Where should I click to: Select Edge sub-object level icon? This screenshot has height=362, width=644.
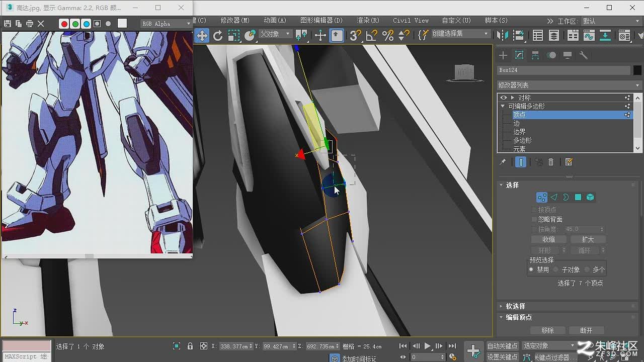click(554, 197)
